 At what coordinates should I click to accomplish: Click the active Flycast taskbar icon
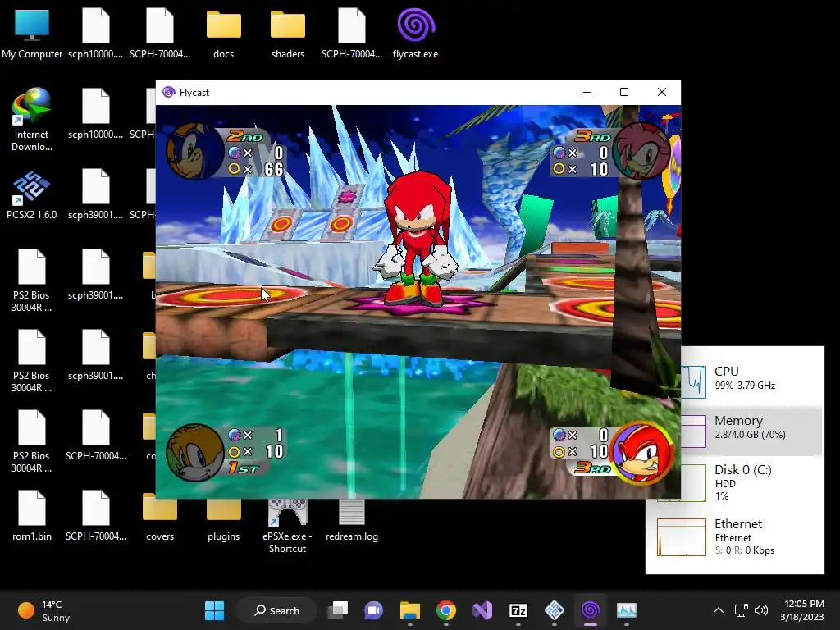[591, 610]
